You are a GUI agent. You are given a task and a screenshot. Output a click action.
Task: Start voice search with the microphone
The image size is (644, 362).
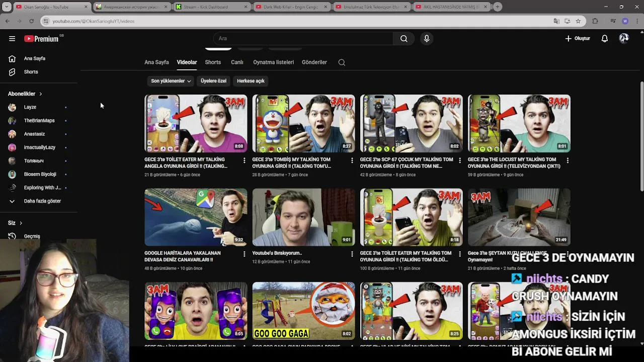pos(427,39)
